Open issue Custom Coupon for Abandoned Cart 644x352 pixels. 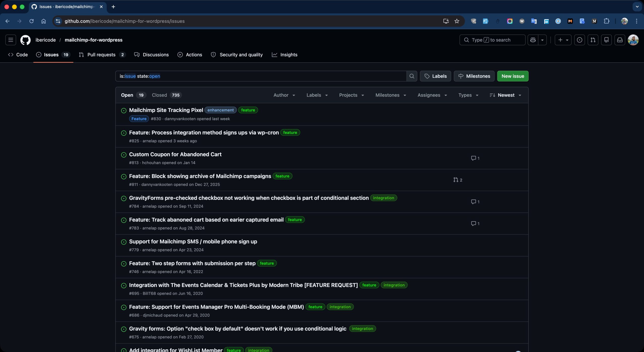coord(175,154)
